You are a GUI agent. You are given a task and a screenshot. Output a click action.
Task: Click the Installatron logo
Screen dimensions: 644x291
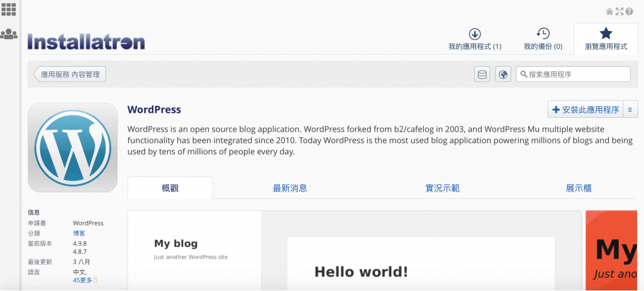pos(86,42)
